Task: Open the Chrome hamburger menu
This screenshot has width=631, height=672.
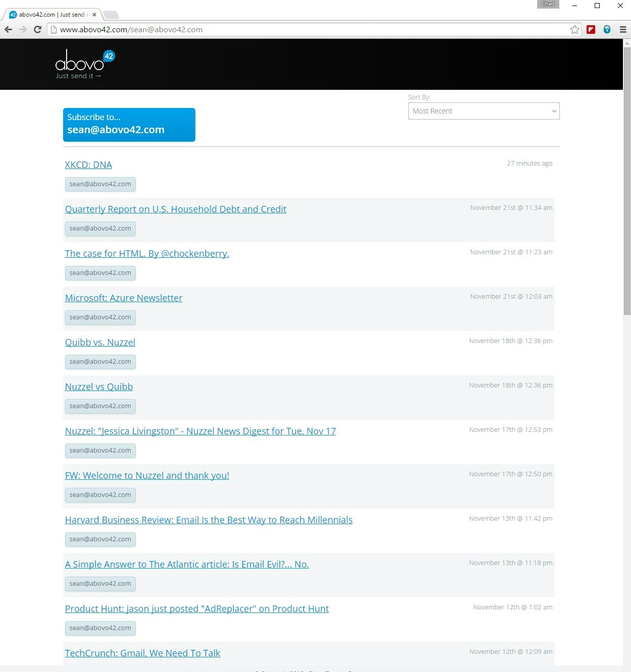Action: 623,30
